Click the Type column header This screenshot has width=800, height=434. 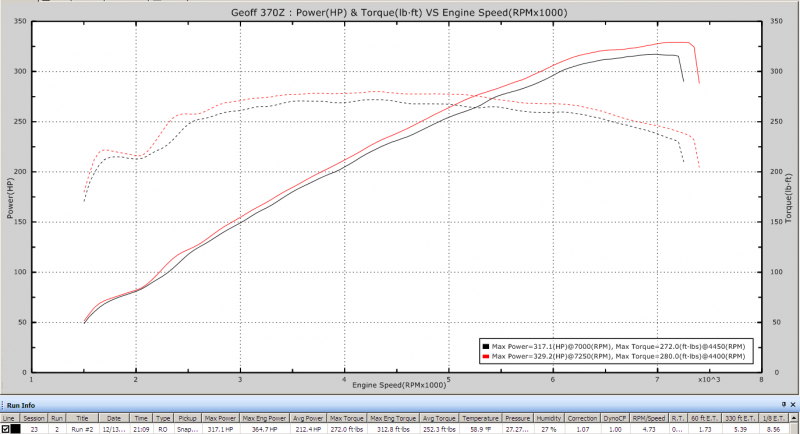[163, 418]
